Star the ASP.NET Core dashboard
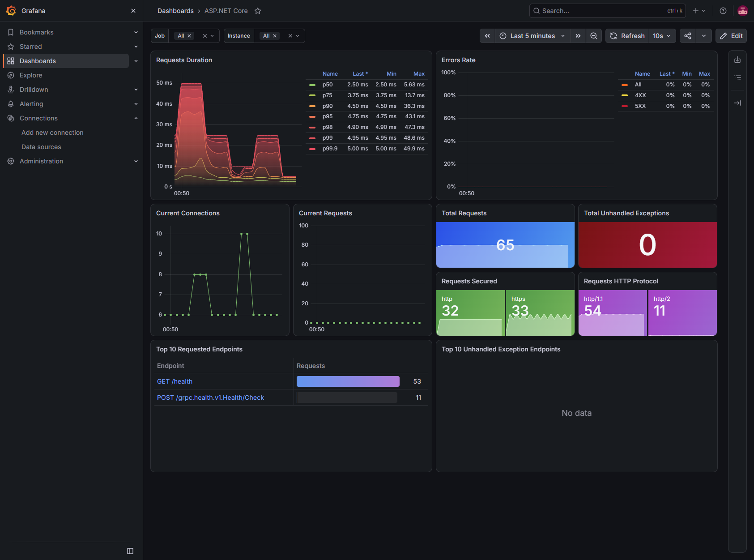The image size is (754, 560). [258, 11]
